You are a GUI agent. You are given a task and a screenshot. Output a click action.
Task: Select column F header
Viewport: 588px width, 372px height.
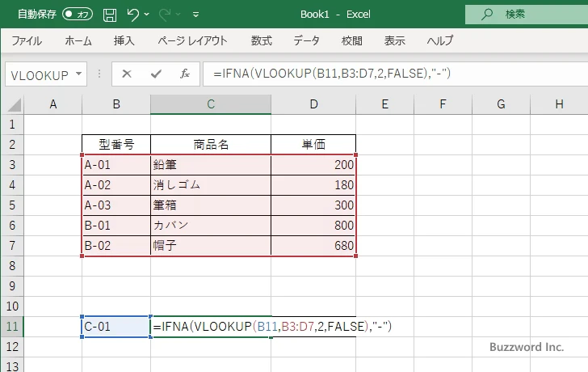coord(443,104)
